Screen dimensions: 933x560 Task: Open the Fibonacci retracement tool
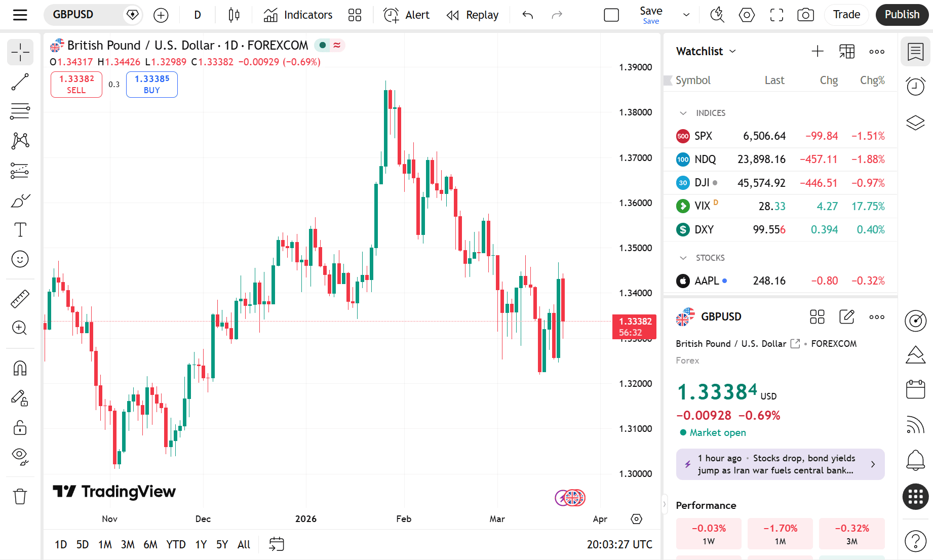pyautogui.click(x=20, y=111)
